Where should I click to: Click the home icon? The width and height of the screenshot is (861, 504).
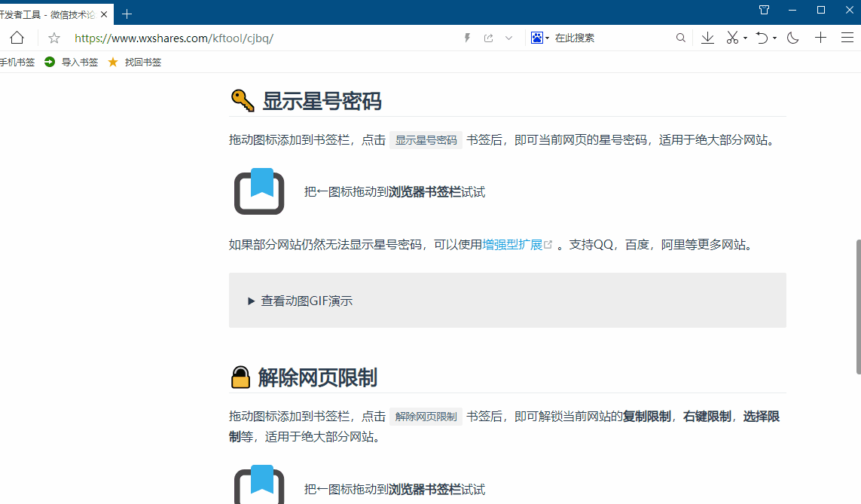(17, 37)
